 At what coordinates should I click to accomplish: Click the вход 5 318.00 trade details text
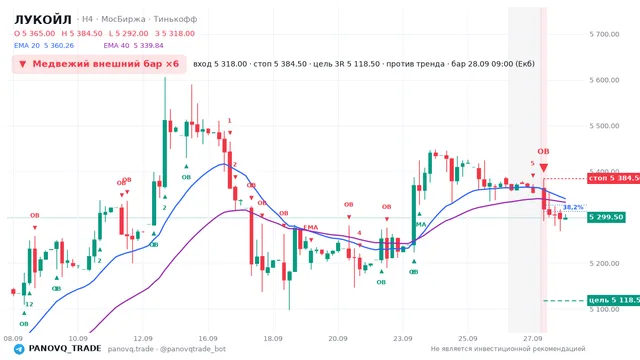[x=364, y=64]
